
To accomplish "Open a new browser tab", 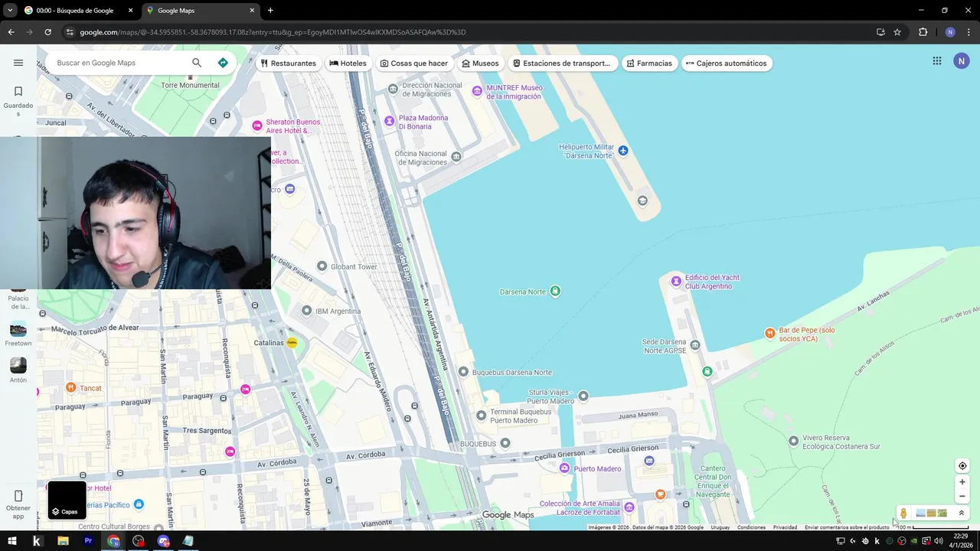I will 270,11.
